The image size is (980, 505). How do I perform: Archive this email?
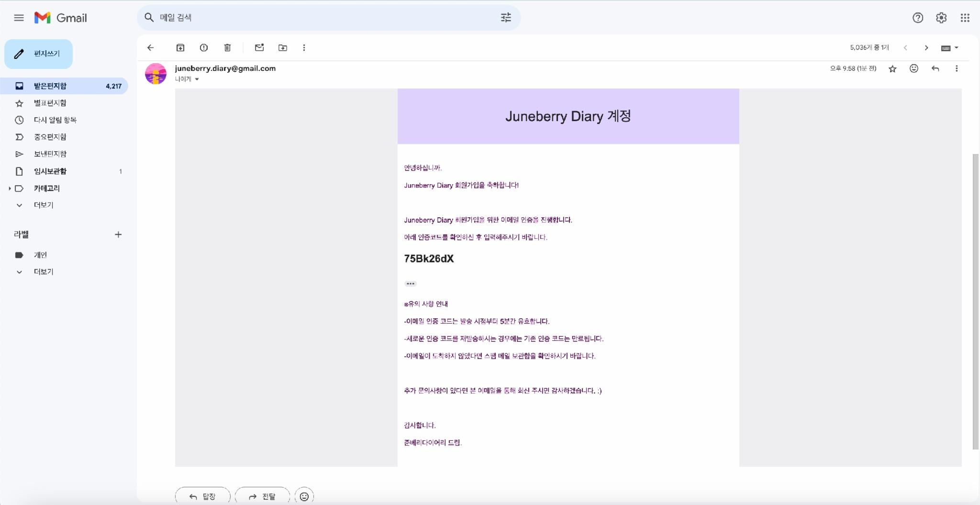coord(180,47)
